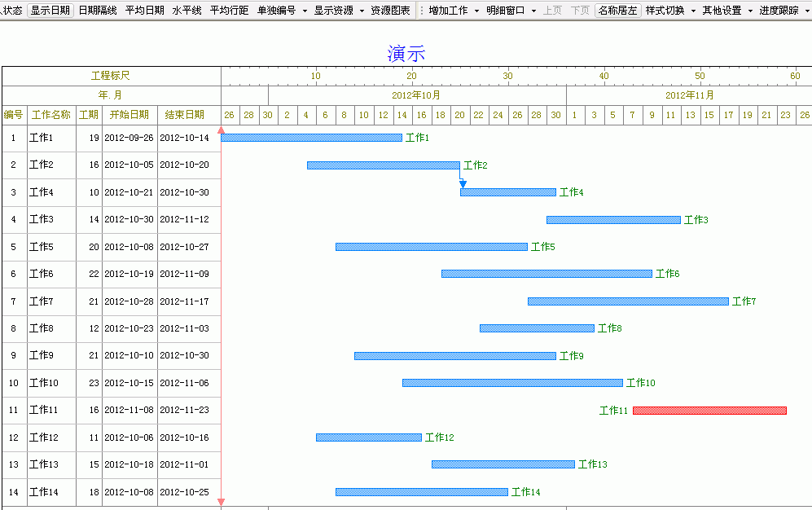Image resolution: width=812 pixels, height=510 pixels.
Task: Click the 开始日期 column header
Action: pyautogui.click(x=129, y=115)
